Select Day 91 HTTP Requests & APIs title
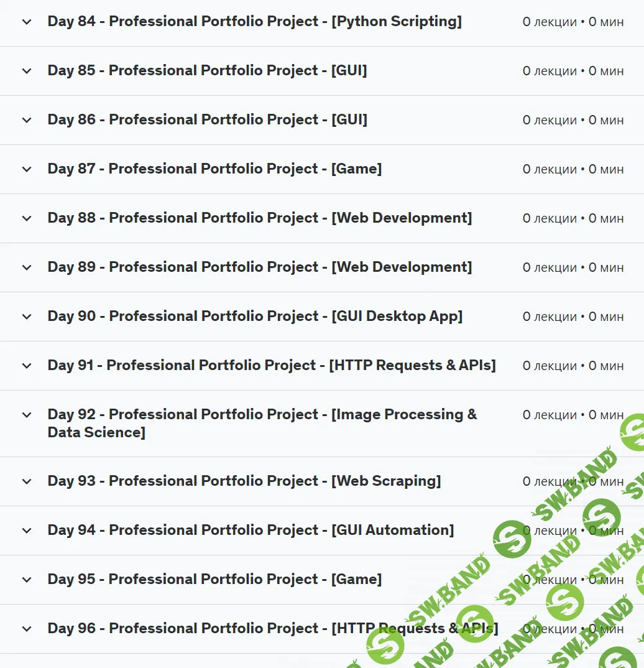Viewport: 644px width, 668px height. point(271,366)
